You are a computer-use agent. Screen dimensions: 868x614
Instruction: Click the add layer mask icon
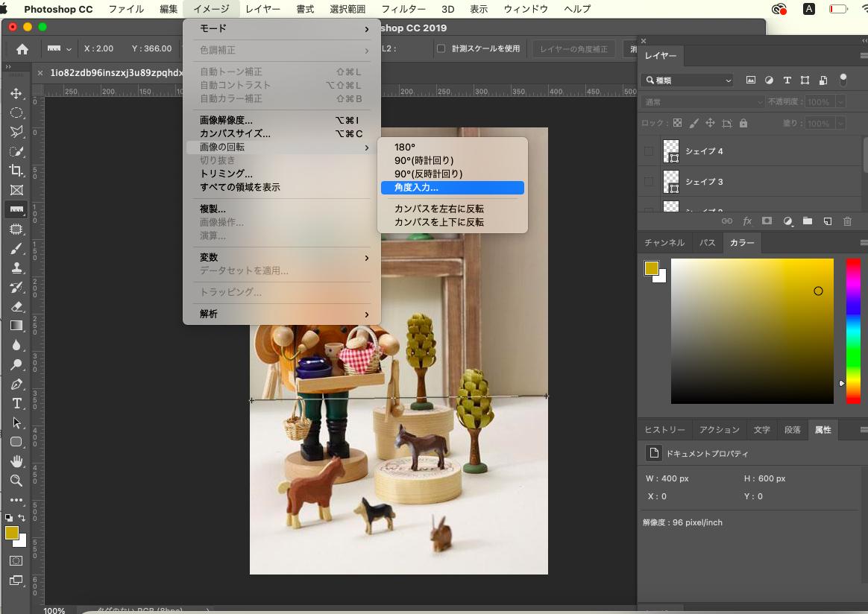point(767,221)
